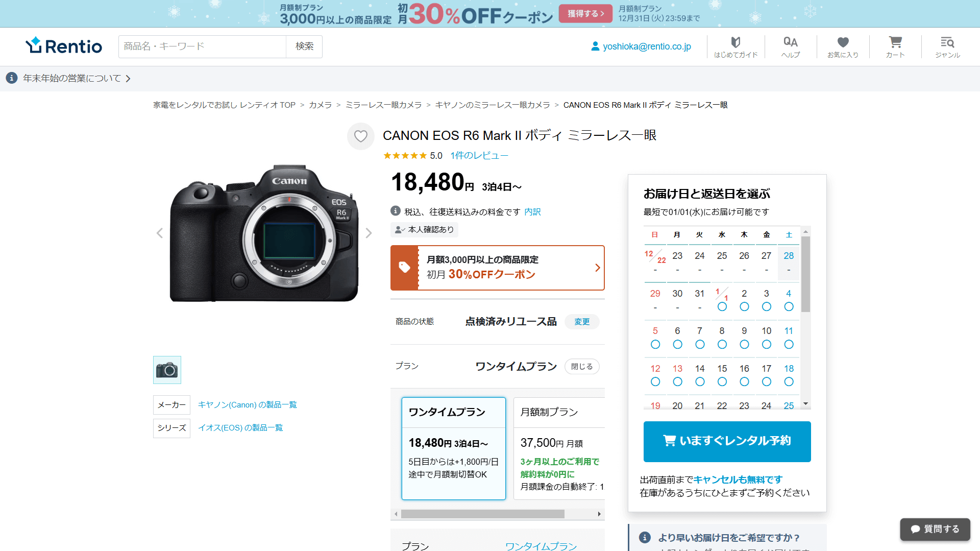Click the plan list horizontal scrollbar thumb

[x=482, y=514]
